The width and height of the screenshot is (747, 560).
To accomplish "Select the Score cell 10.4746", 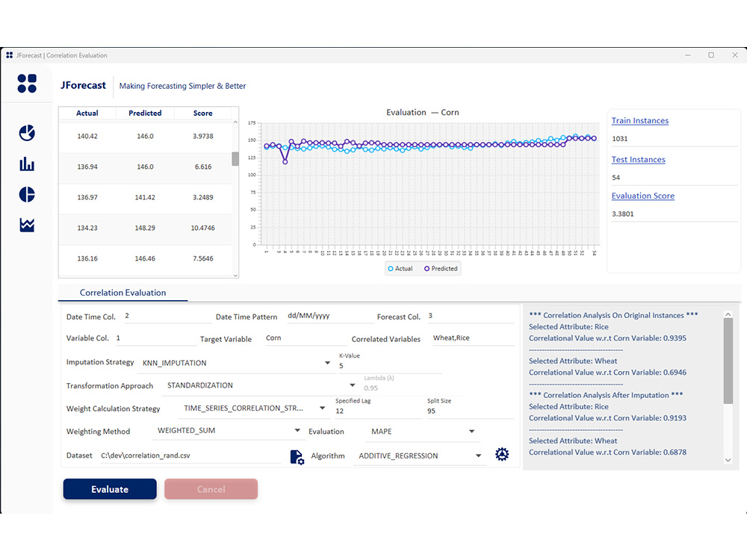I will 203,228.
